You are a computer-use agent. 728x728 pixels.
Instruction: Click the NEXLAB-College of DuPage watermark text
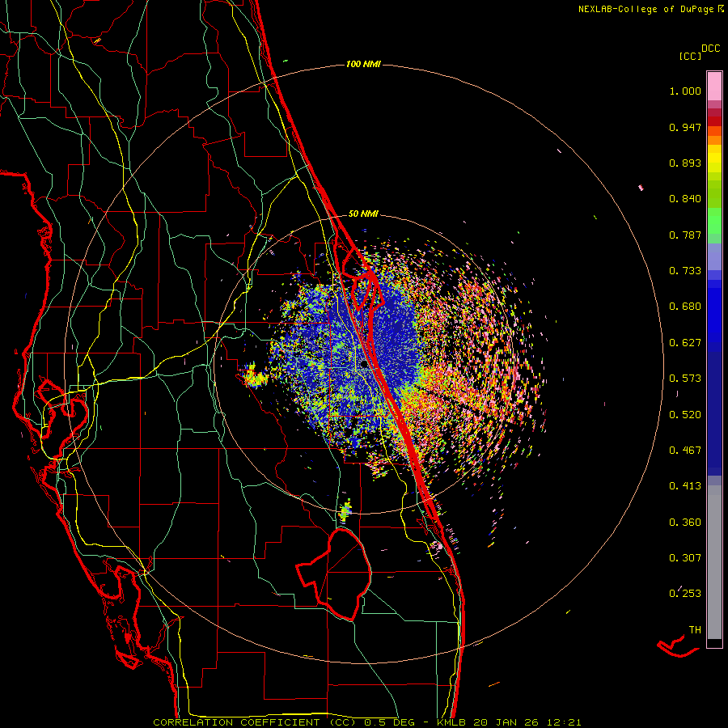(650, 9)
